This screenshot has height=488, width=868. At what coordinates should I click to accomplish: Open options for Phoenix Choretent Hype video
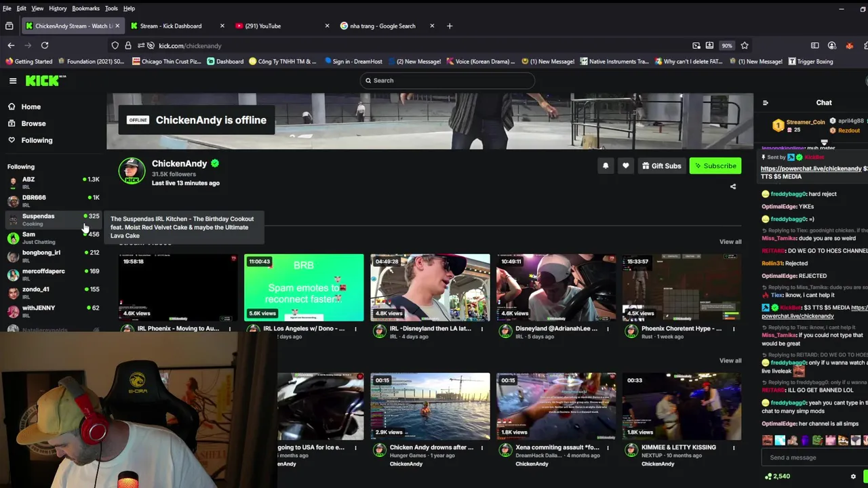[x=733, y=329]
